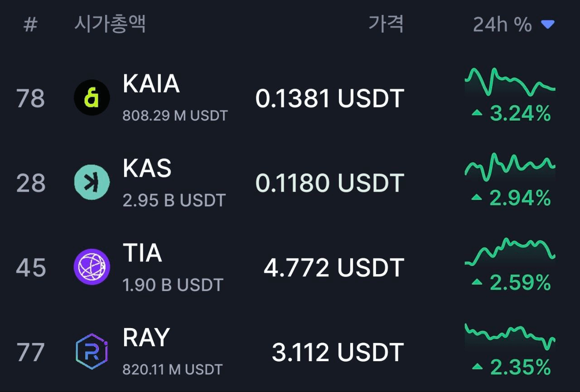Tap the up-arrow next to 2.59%
This screenshot has width=580, height=392.
point(477,283)
